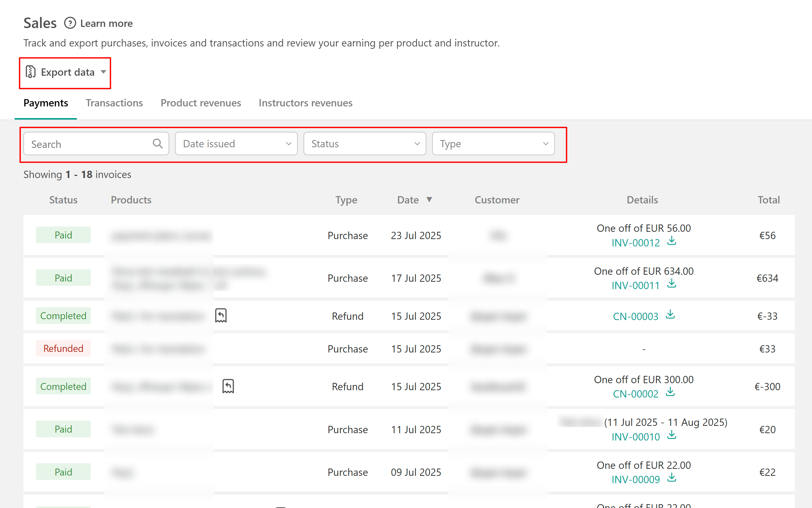The image size is (812, 508).
Task: Click the question mark help icon
Action: click(x=70, y=23)
